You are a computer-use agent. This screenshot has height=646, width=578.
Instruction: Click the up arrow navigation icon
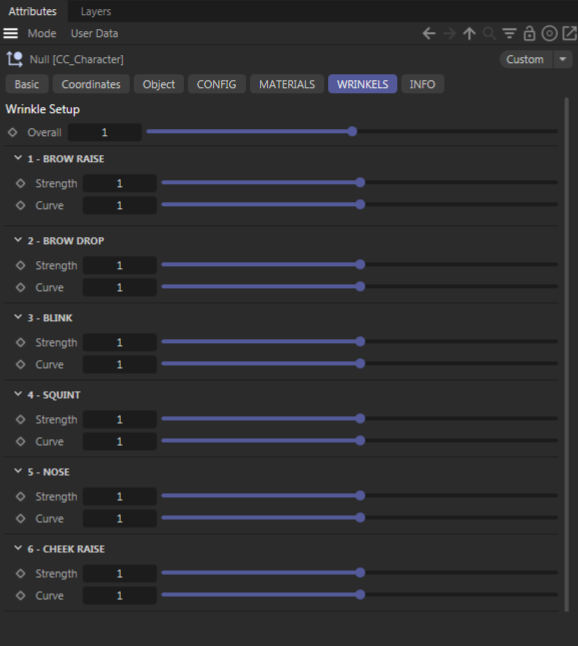pyautogui.click(x=469, y=33)
